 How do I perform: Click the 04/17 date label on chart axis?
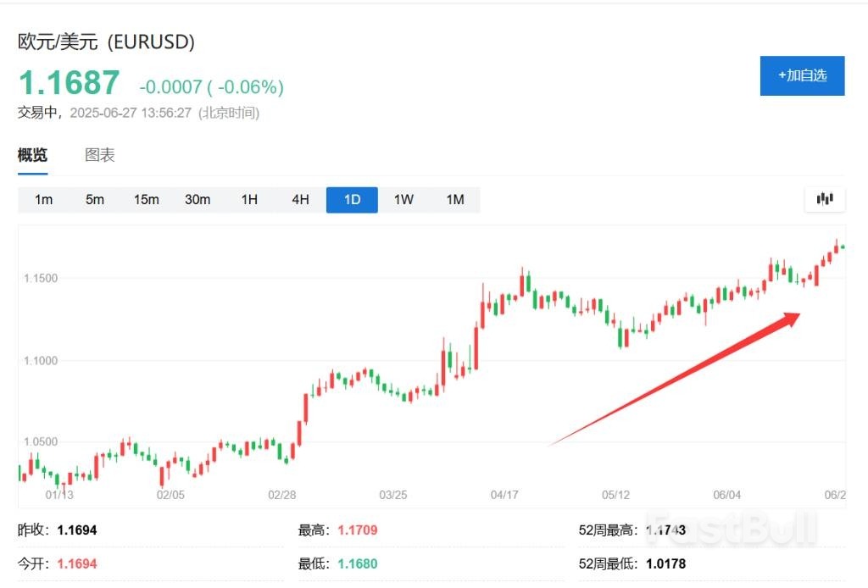[x=504, y=494]
